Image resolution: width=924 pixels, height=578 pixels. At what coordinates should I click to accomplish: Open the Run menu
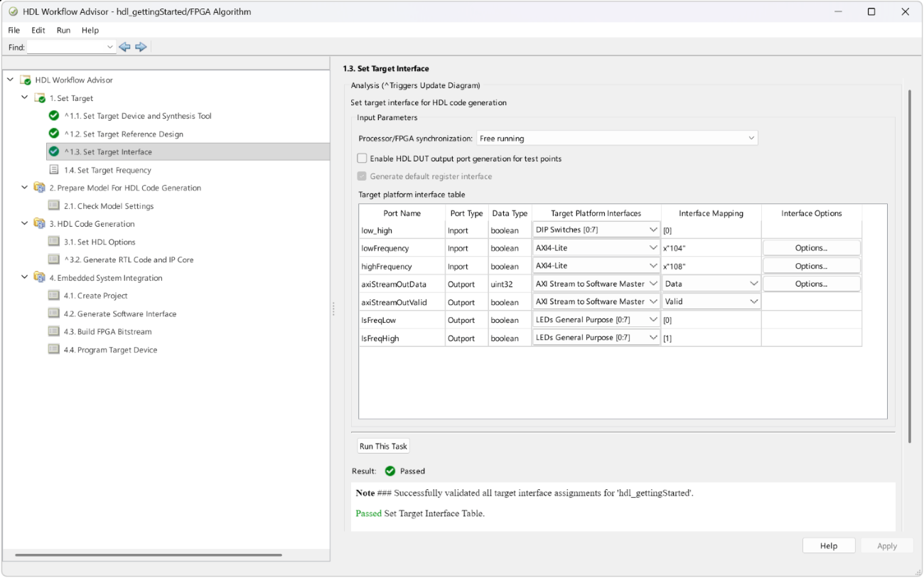[x=63, y=31]
